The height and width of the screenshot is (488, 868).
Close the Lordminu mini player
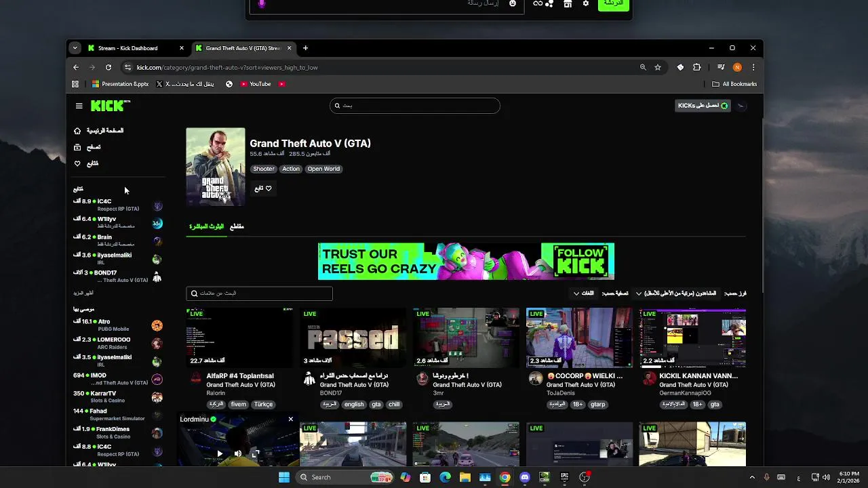291,419
